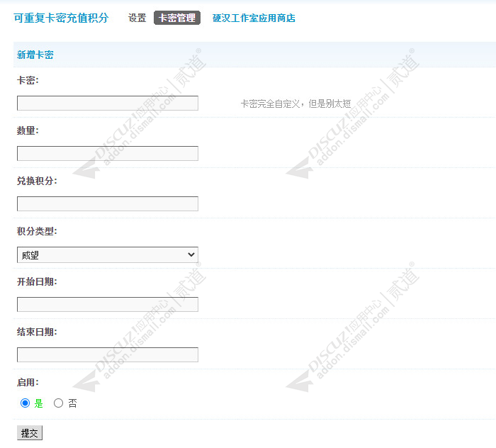Select the 否 radio button for 启用

(58, 403)
